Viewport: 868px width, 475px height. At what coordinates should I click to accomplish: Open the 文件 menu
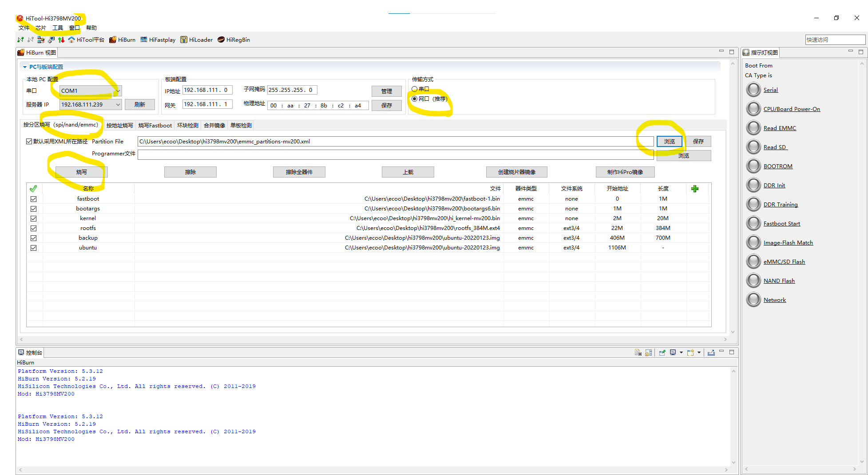24,28
